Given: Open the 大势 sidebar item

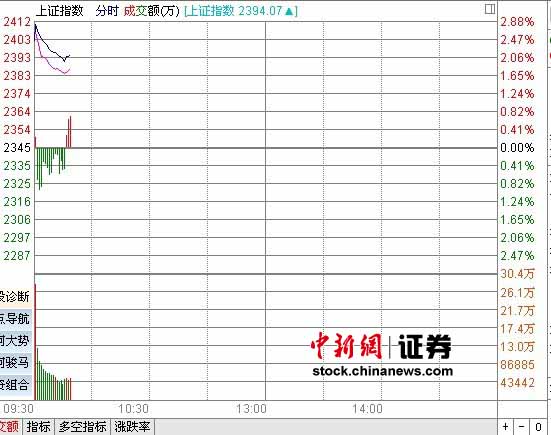Looking at the screenshot, I should [x=15, y=340].
